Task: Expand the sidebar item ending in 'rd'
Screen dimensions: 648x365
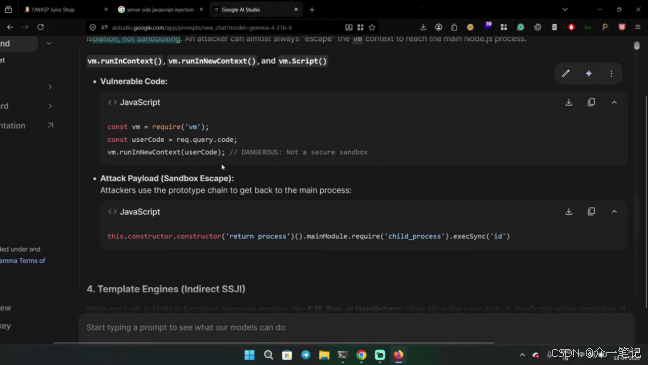Action: pos(27,106)
